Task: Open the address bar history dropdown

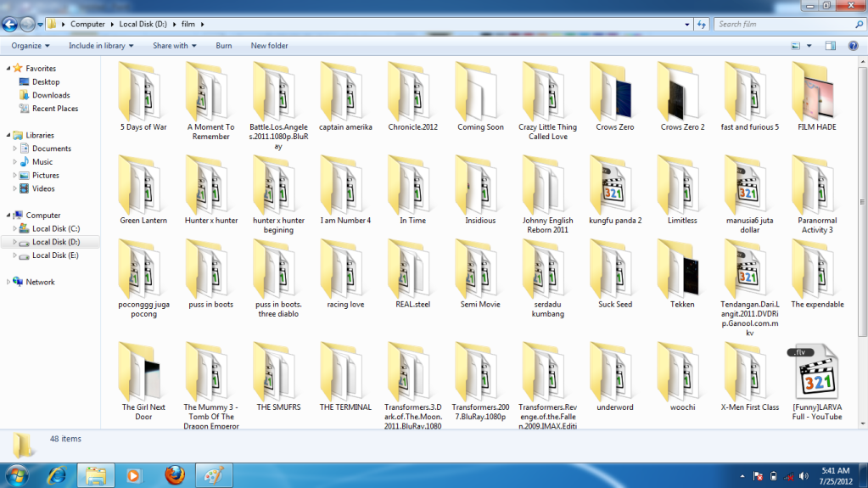Action: 687,25
